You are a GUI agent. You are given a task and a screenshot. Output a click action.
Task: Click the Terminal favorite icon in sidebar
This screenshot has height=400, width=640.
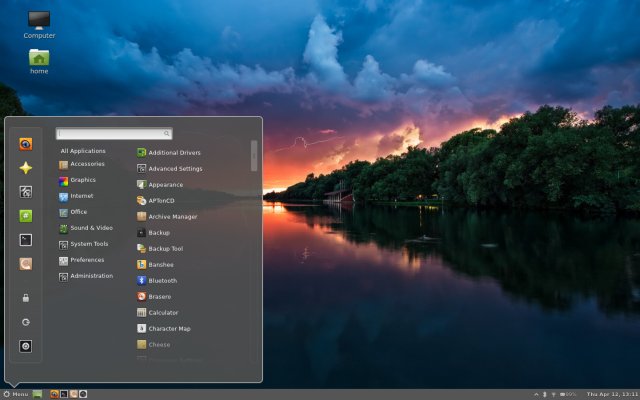click(x=26, y=240)
